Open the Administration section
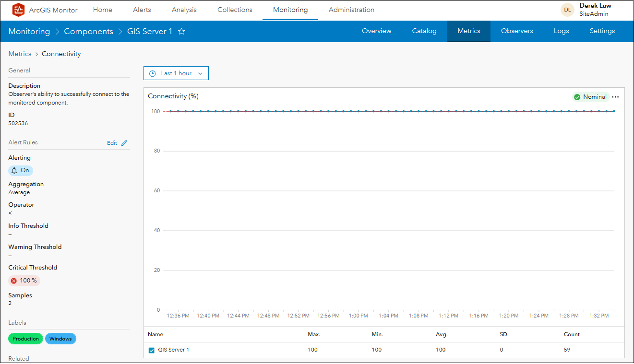634x364 pixels. tap(351, 10)
